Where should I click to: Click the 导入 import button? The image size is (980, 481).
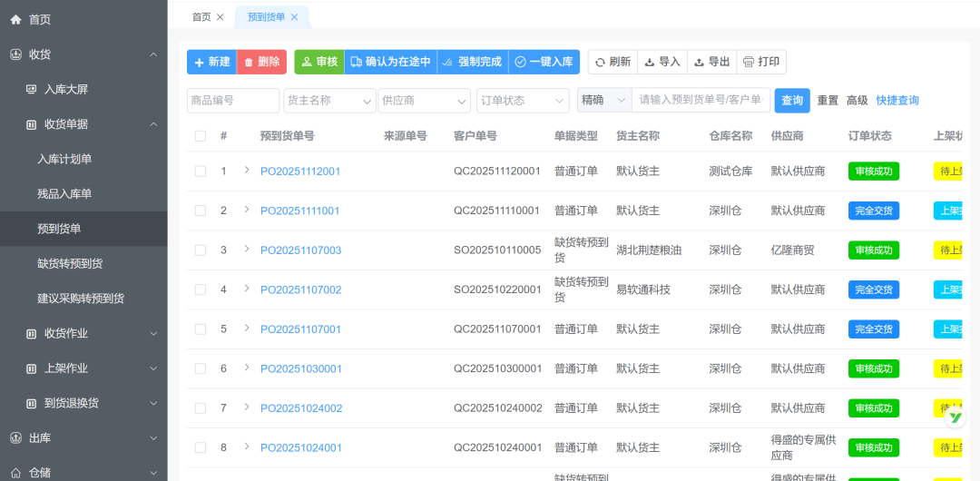pos(661,62)
